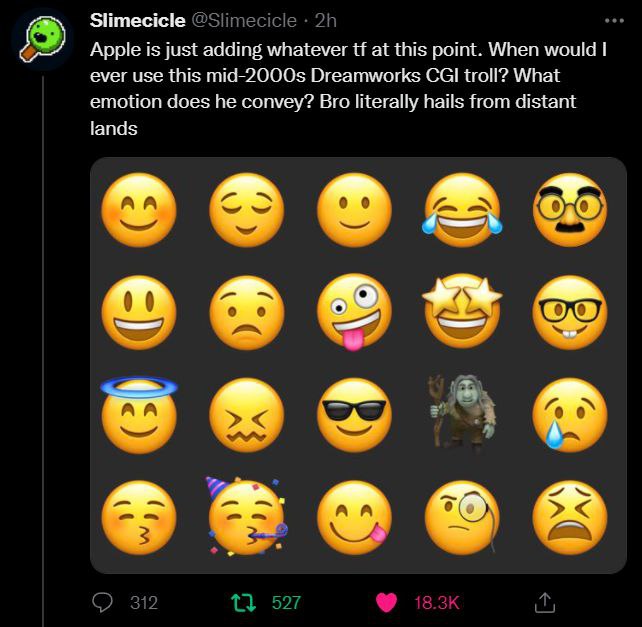Click the reply speech bubble icon
Viewport: 642px width, 627px height.
click(x=105, y=602)
